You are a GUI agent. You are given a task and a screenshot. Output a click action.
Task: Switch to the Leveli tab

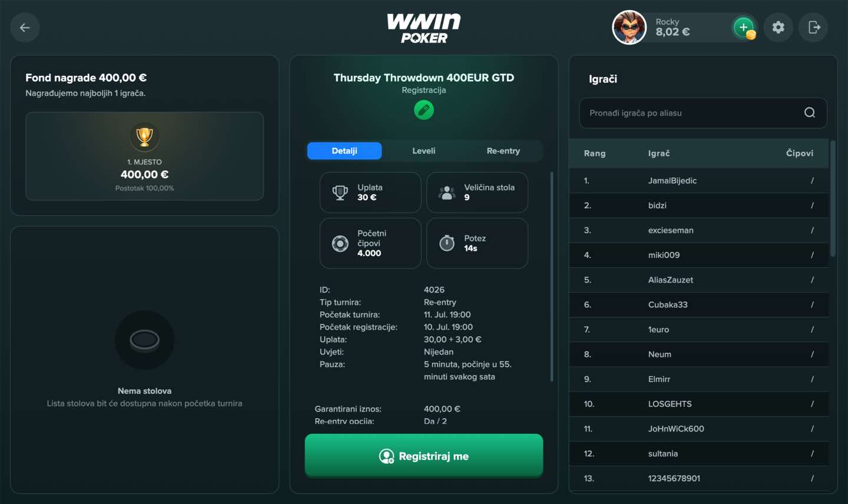coord(424,151)
